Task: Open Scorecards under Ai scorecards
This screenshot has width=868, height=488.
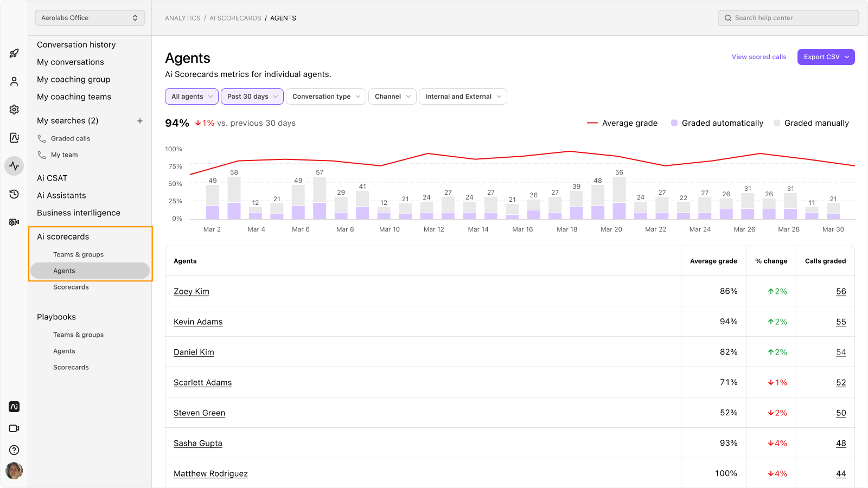Action: 71,287
